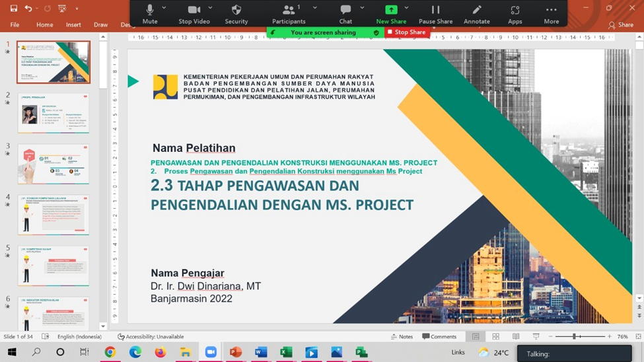Click the zoom in plus button
The width and height of the screenshot is (644, 362).
(610, 336)
